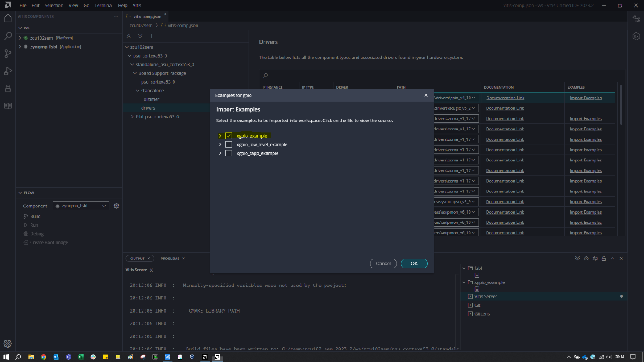Click the unlock scroll icon in output panel

pos(604,259)
